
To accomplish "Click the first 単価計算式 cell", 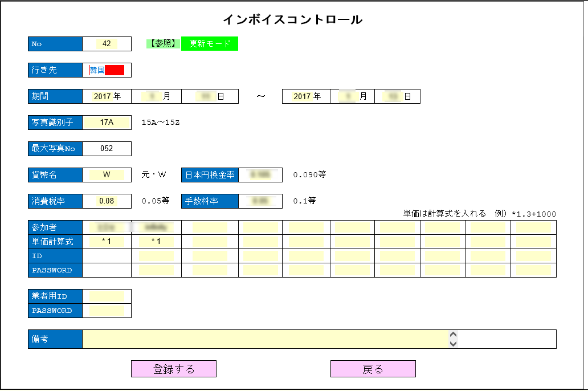I will pyautogui.click(x=107, y=242).
